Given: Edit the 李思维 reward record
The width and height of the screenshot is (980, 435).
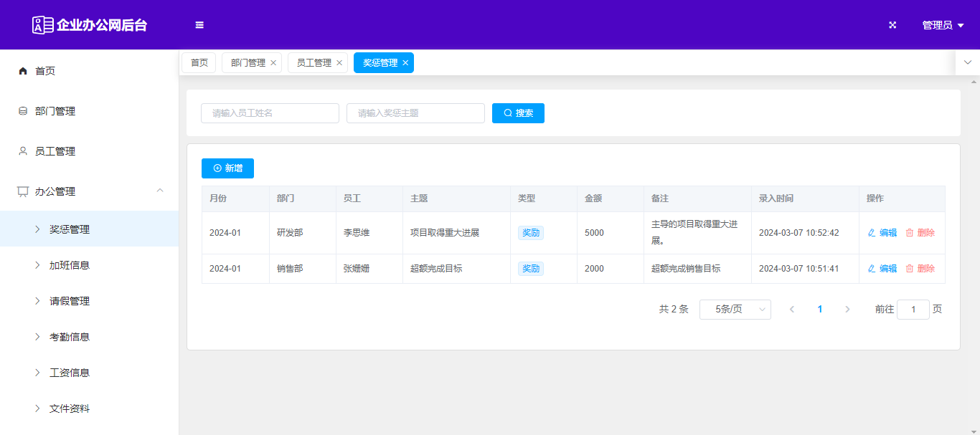Looking at the screenshot, I should point(882,233).
